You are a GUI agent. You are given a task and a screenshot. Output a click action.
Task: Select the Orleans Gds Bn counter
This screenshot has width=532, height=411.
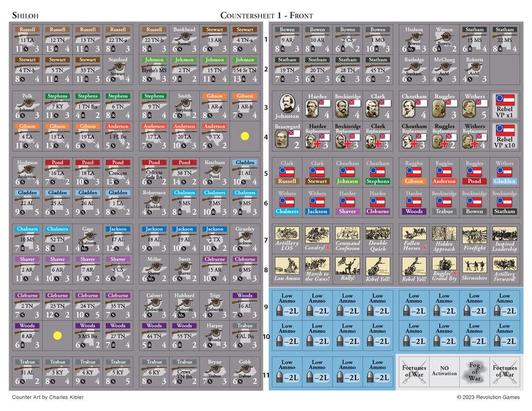[154, 172]
